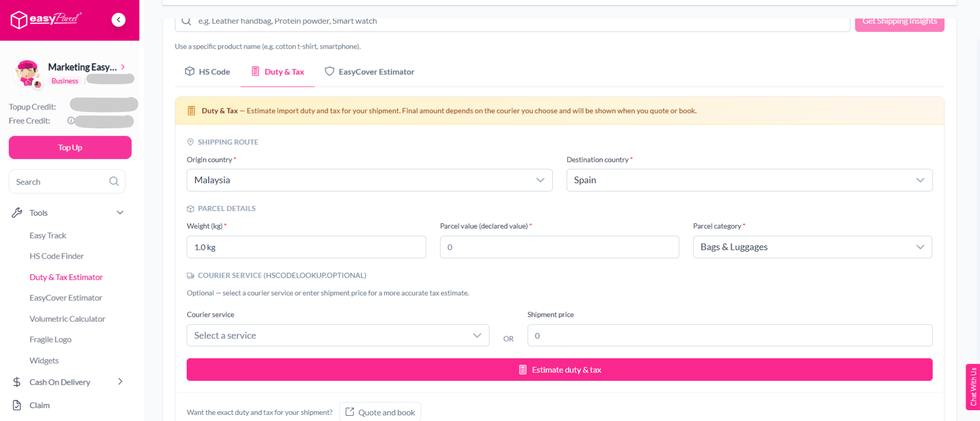Click the Marketing Easy profile avatar
This screenshot has height=421, width=980.
(28, 74)
